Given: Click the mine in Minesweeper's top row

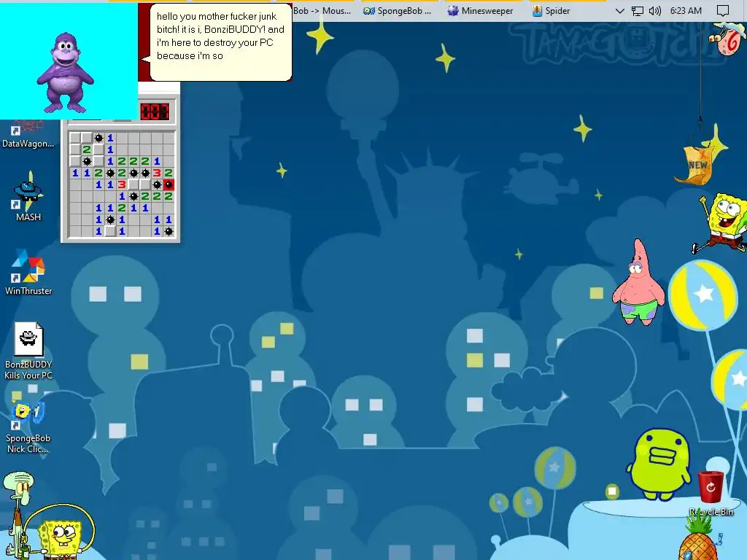Looking at the screenshot, I should point(98,138).
